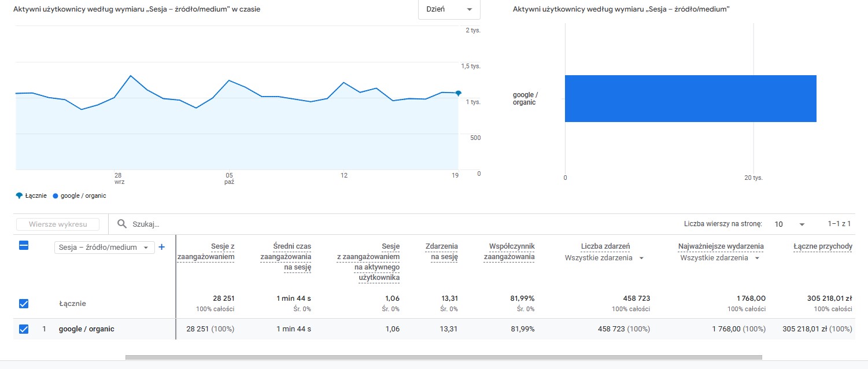Uncheck the Łącznie row checkbox
Screen dimensions: 868x369
coord(24,304)
